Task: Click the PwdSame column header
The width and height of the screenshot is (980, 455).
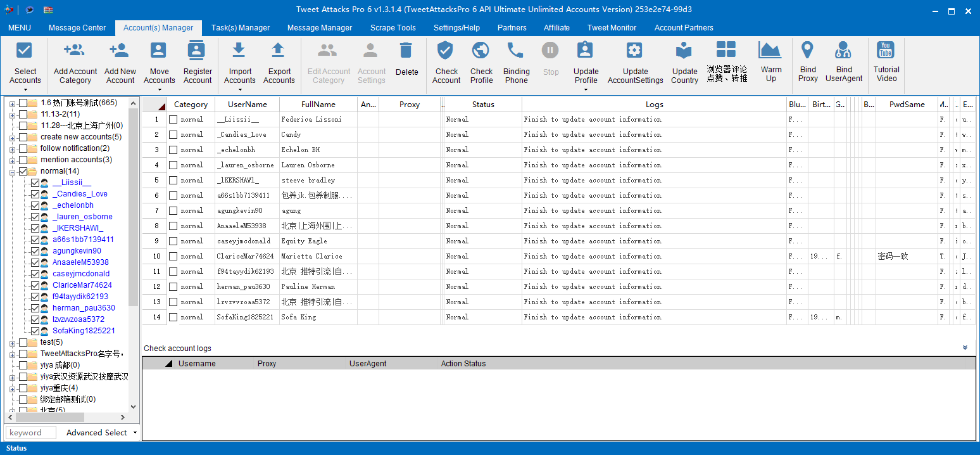Action: point(907,105)
